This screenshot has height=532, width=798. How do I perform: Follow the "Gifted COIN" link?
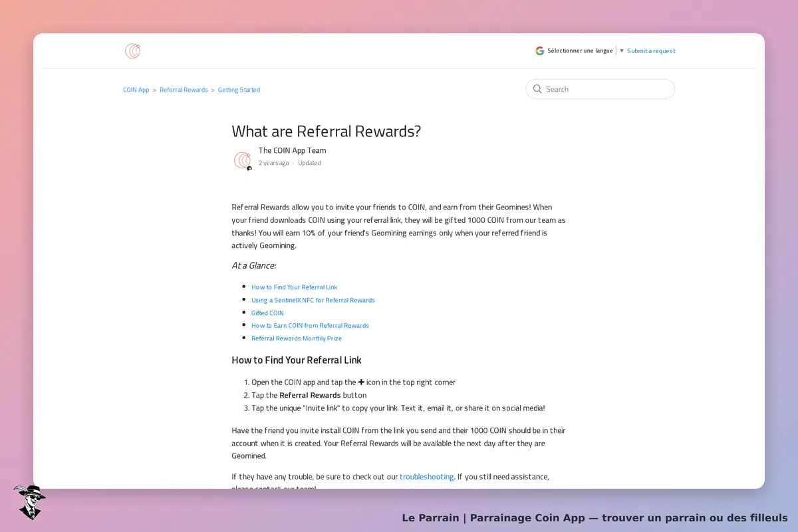[x=267, y=313]
